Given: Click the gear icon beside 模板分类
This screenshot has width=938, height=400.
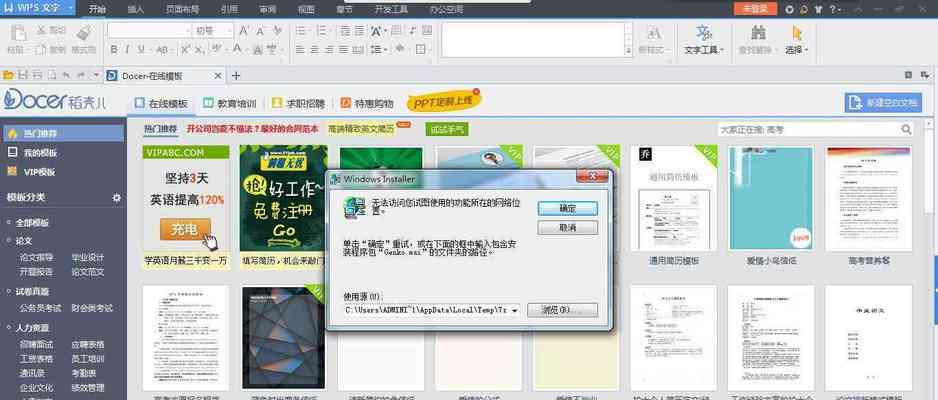Looking at the screenshot, I should [x=117, y=197].
